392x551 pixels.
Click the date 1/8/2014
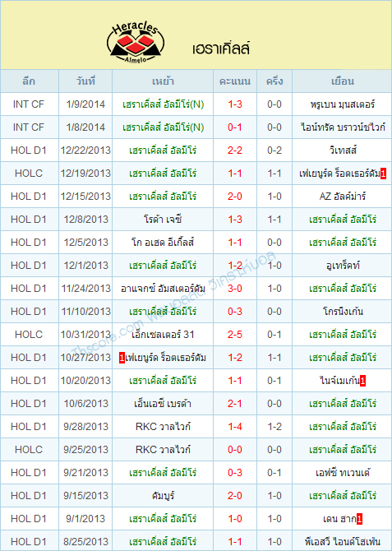pyautogui.click(x=85, y=127)
